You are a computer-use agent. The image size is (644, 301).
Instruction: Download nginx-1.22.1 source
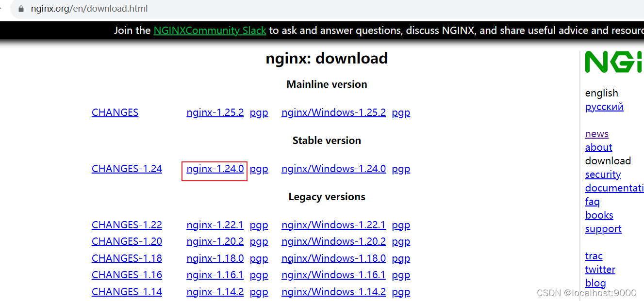coord(215,225)
